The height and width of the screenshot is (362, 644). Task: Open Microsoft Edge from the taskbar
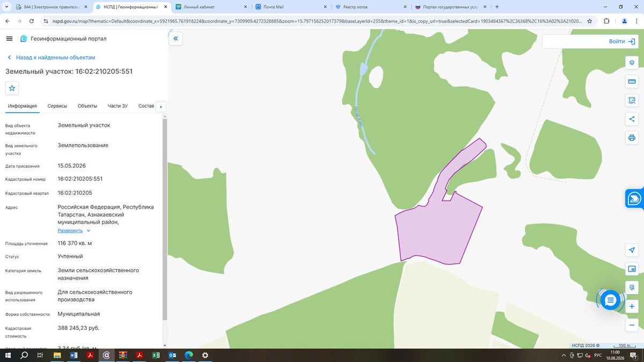pos(189,355)
